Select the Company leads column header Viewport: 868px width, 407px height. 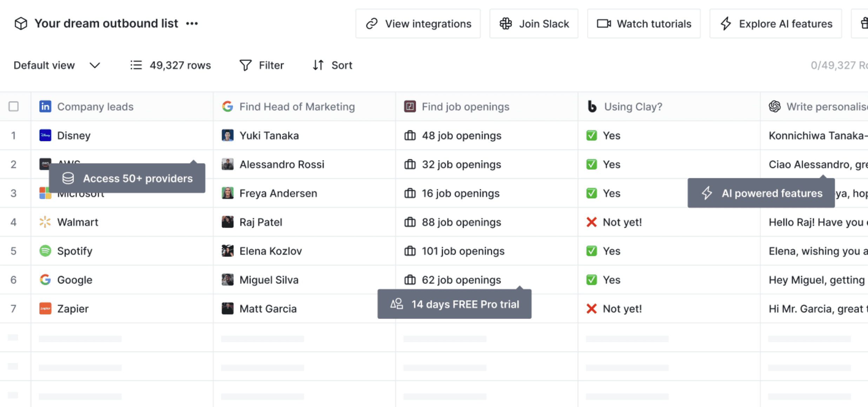pyautogui.click(x=122, y=106)
